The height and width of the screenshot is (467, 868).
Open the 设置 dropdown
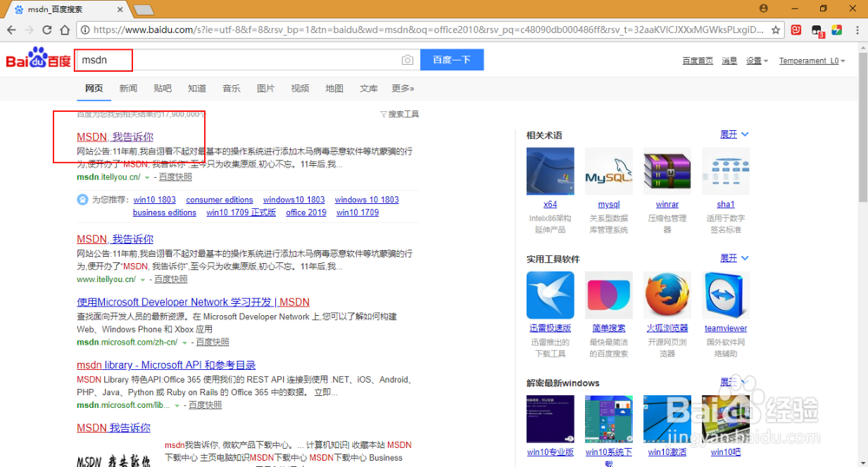[x=757, y=61]
